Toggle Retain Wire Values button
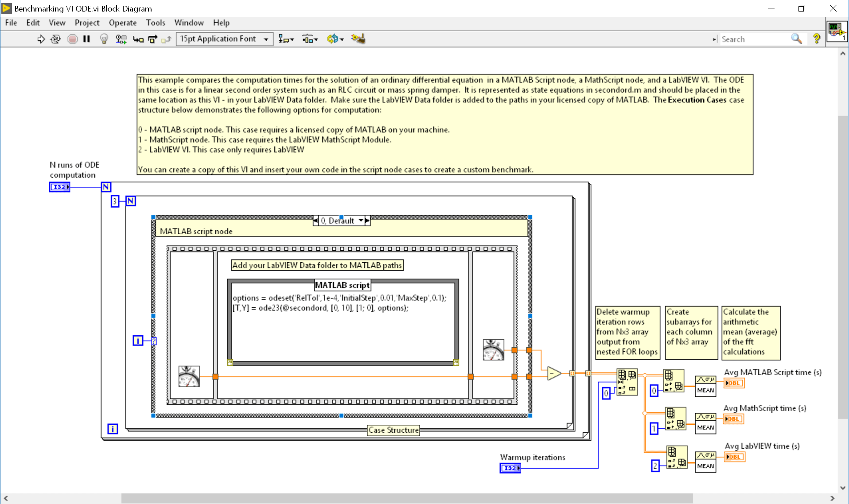The image size is (849, 504). point(121,39)
